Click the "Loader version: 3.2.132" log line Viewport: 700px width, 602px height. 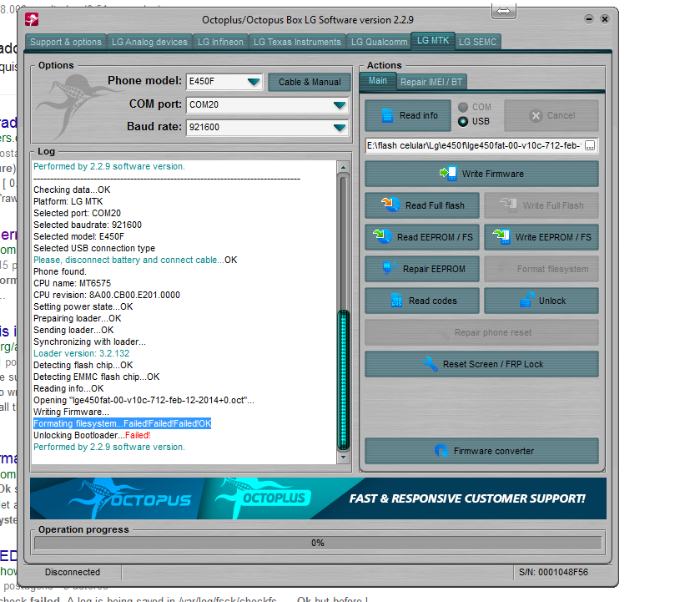click(81, 353)
